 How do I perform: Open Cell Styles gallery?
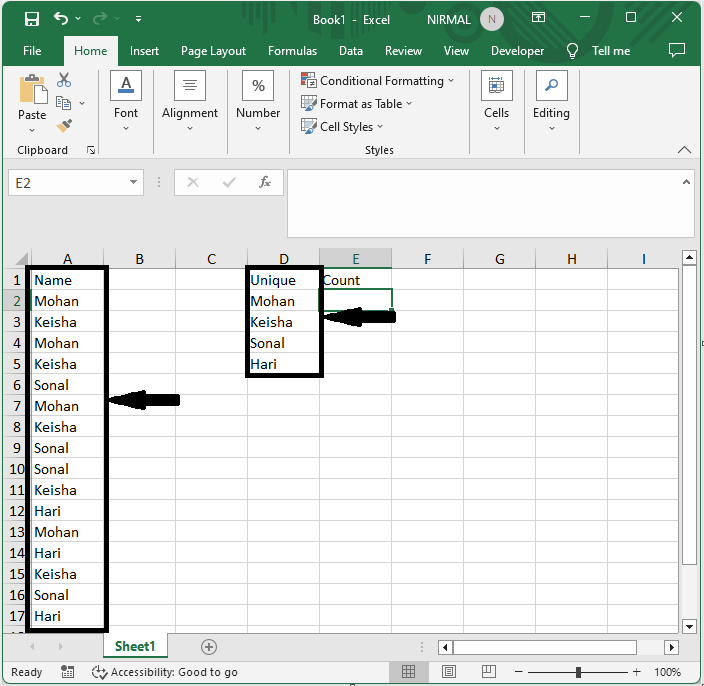pyautogui.click(x=342, y=127)
